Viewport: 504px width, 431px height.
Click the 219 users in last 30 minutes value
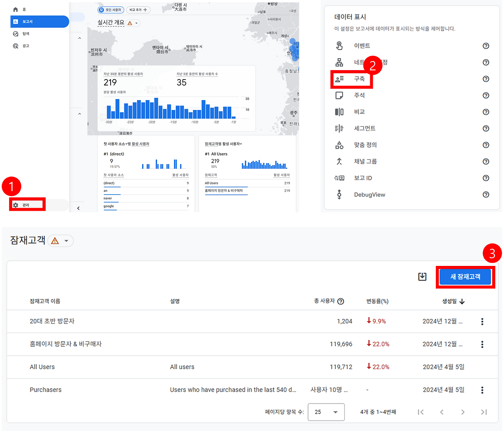pyautogui.click(x=110, y=82)
